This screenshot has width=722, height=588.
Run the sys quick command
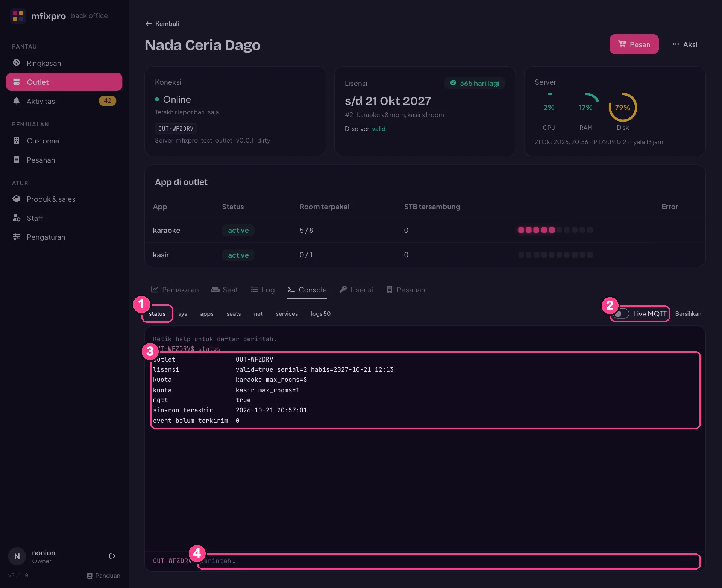coord(183,314)
